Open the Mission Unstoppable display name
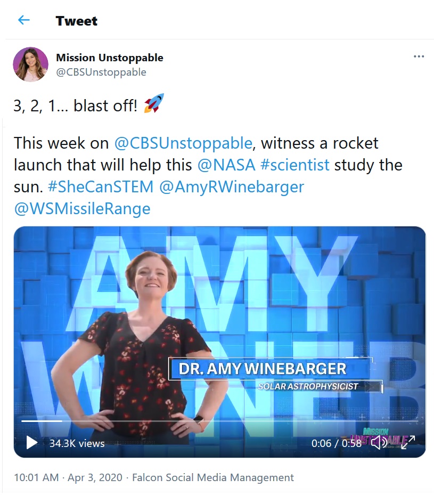 point(110,58)
